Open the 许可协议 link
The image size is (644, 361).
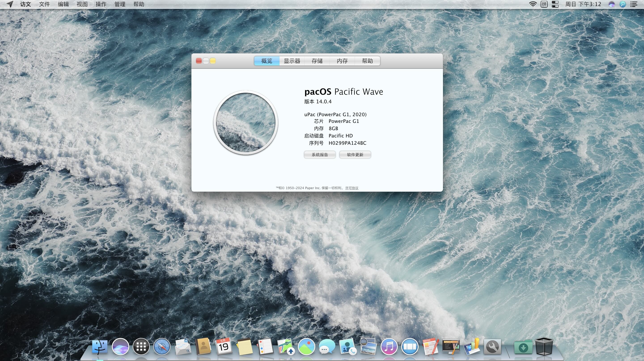coord(352,188)
